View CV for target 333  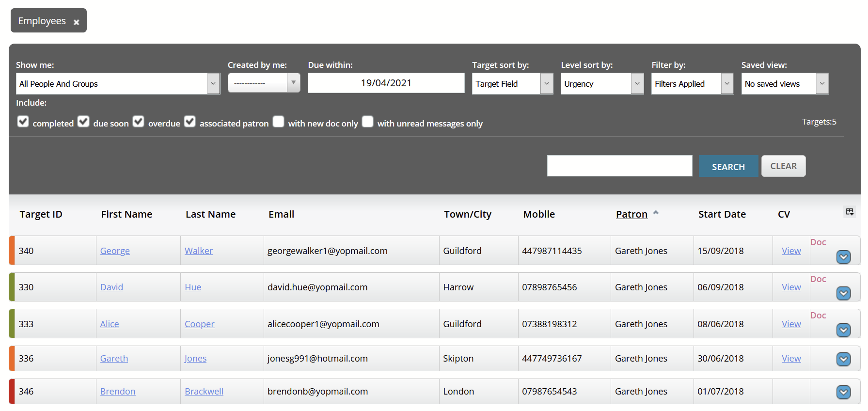pos(791,324)
